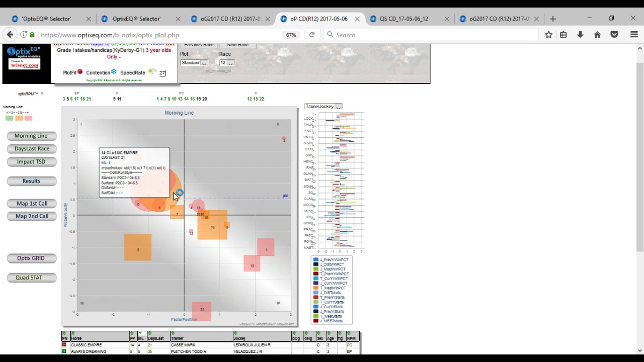Click the SpeedRate weather icon
Image resolution: width=644 pixels, height=362 pixels.
[151, 72]
